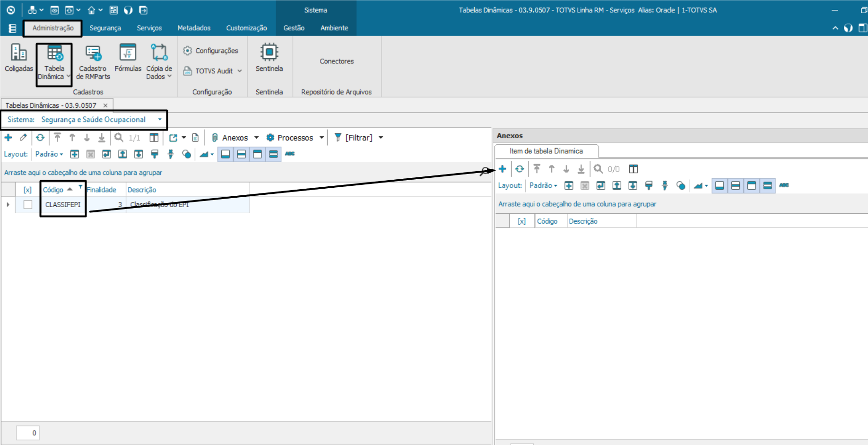Click the ABC icon in main grid toolbar

[290, 154]
